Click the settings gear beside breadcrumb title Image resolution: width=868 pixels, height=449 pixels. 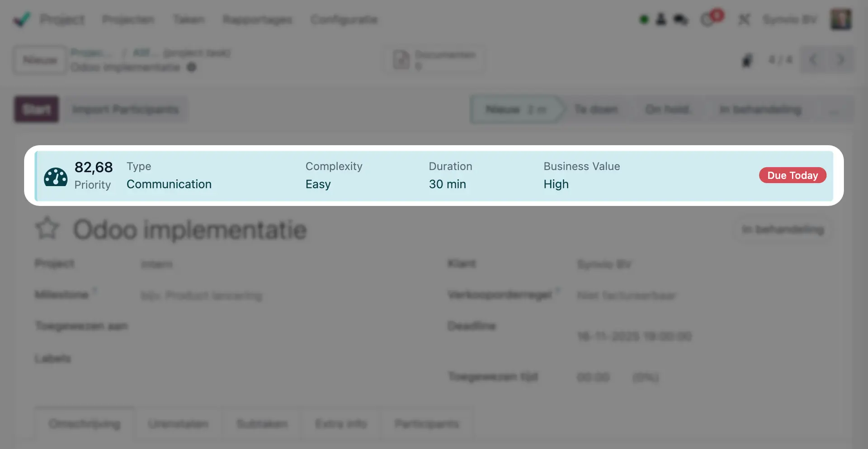point(192,67)
